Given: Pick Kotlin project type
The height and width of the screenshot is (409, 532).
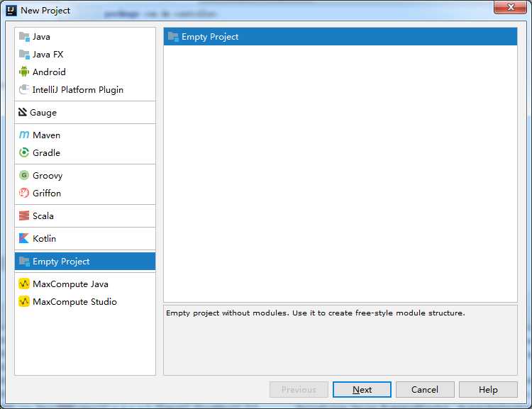Looking at the screenshot, I should pos(85,238).
